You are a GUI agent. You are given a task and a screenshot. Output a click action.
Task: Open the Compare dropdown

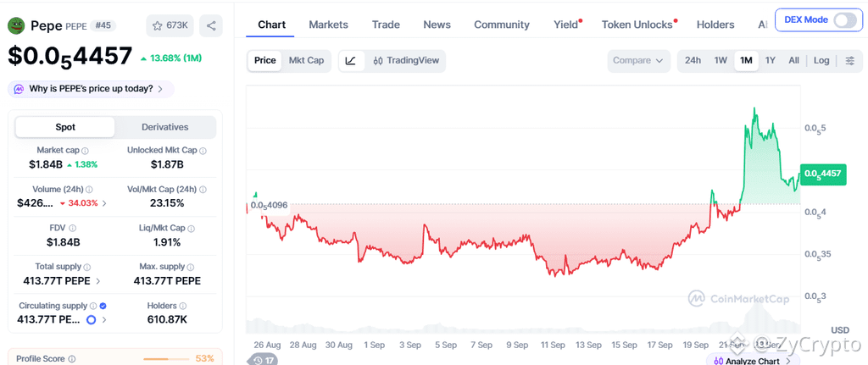[638, 61]
